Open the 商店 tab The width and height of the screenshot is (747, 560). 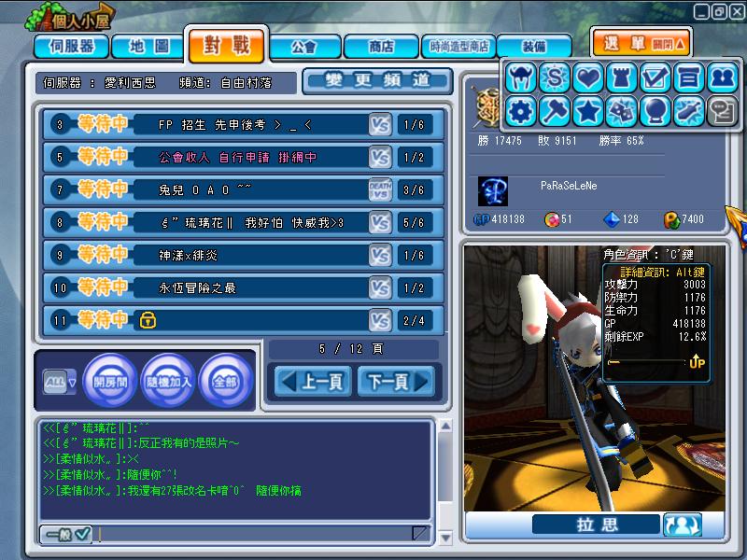point(381,47)
